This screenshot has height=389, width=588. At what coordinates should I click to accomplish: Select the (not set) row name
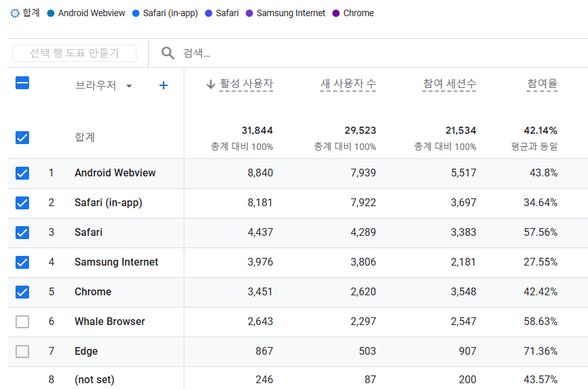pyautogui.click(x=94, y=380)
